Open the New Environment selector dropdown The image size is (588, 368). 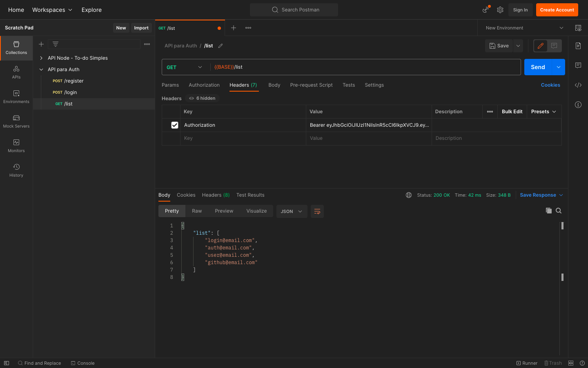point(525,28)
